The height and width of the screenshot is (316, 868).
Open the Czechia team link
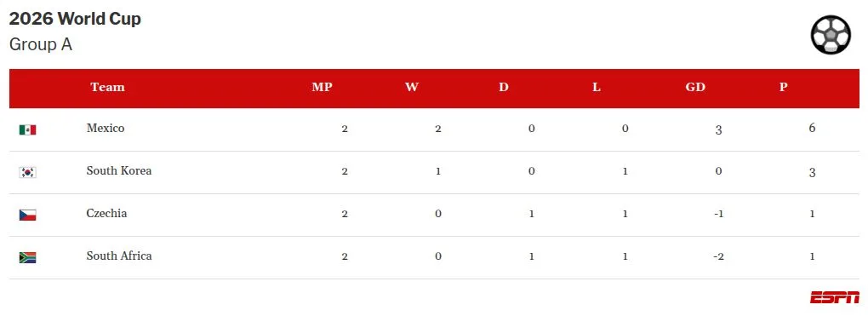106,214
